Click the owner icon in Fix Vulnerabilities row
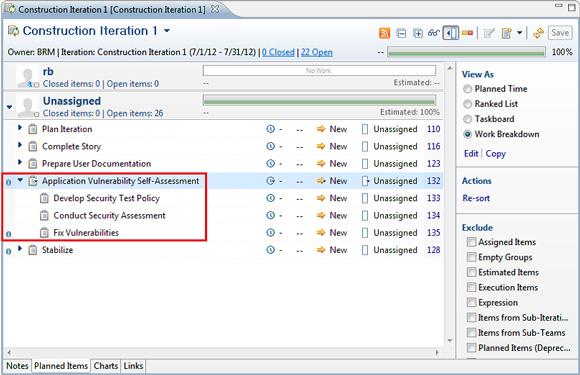 [365, 233]
